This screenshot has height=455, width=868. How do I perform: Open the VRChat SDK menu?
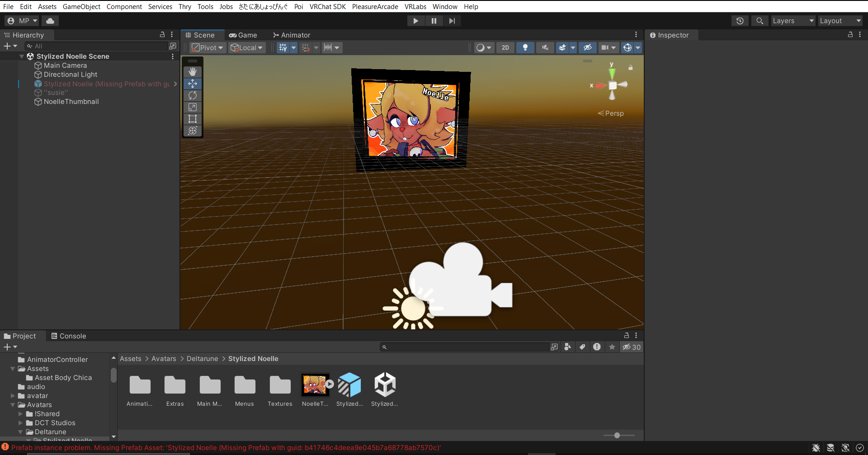coord(328,6)
